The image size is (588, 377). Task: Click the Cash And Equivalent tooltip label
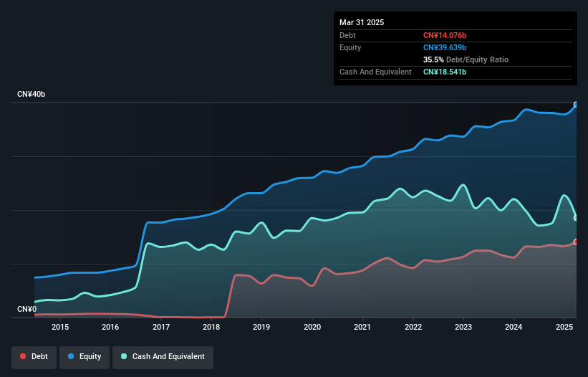tap(375, 72)
